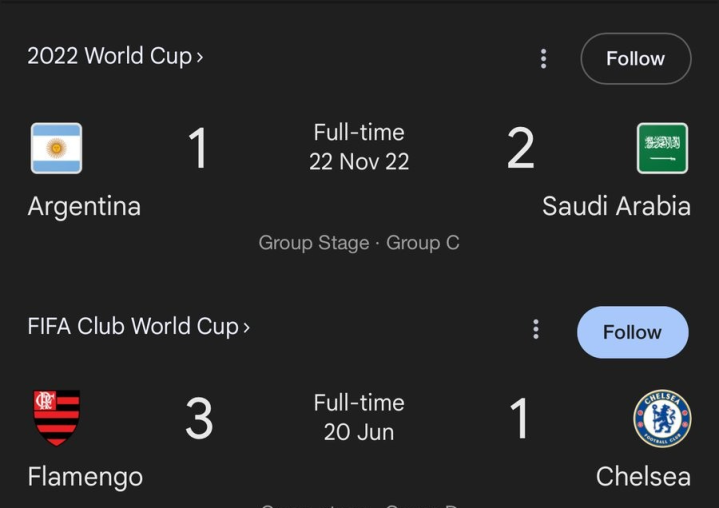Follow the FIFA Club World Cup
This screenshot has width=719, height=508.
click(x=633, y=332)
